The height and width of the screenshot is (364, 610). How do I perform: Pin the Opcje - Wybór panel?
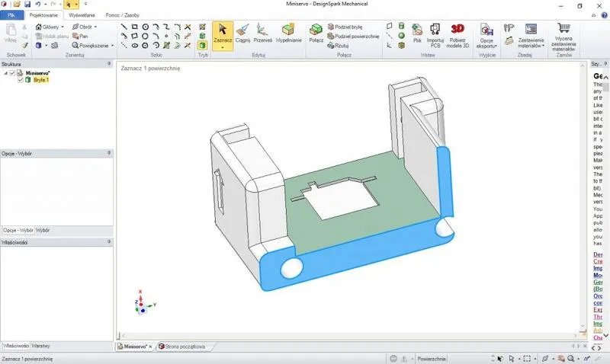(x=109, y=153)
